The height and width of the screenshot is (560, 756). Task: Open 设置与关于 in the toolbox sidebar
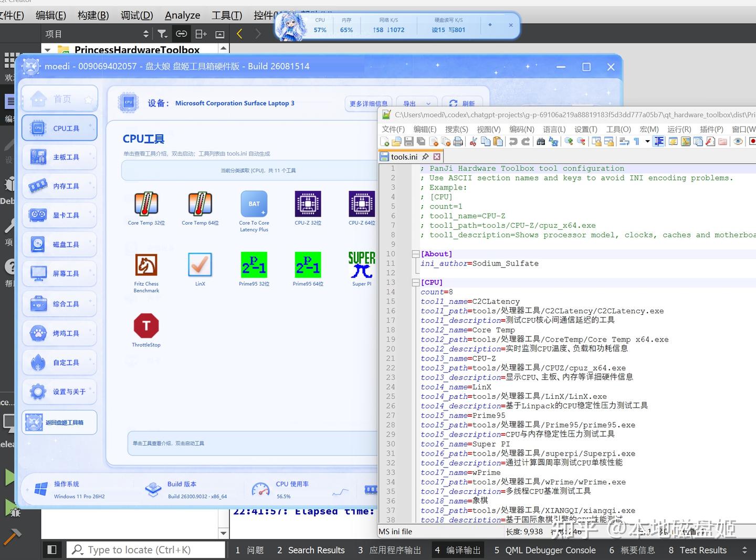click(x=59, y=392)
